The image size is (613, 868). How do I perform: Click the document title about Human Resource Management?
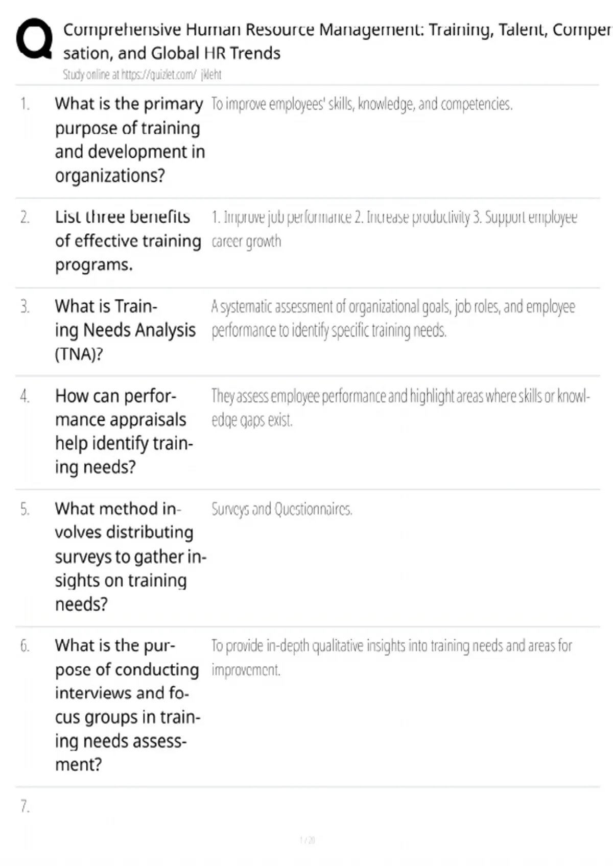pos(337,41)
